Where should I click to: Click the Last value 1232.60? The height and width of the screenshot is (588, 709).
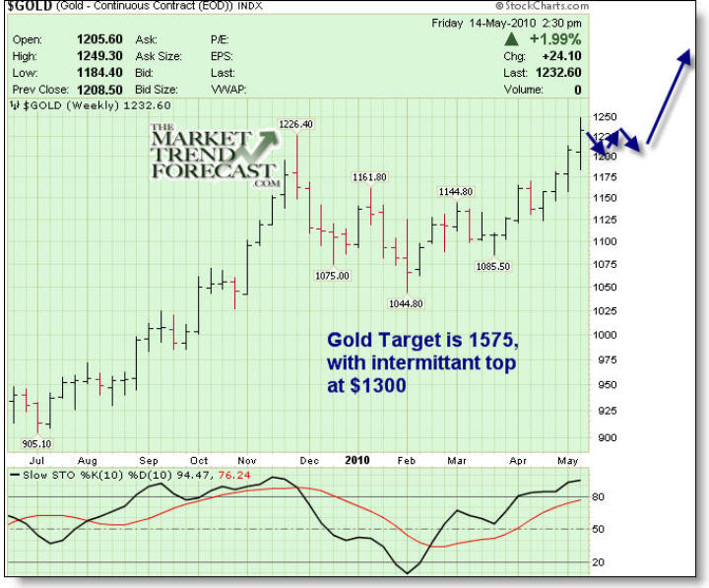pos(558,73)
